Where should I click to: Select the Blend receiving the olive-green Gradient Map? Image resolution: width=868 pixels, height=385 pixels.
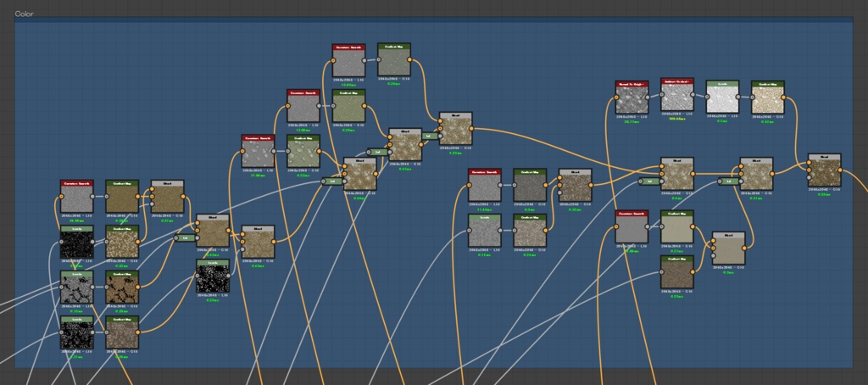(x=405, y=144)
